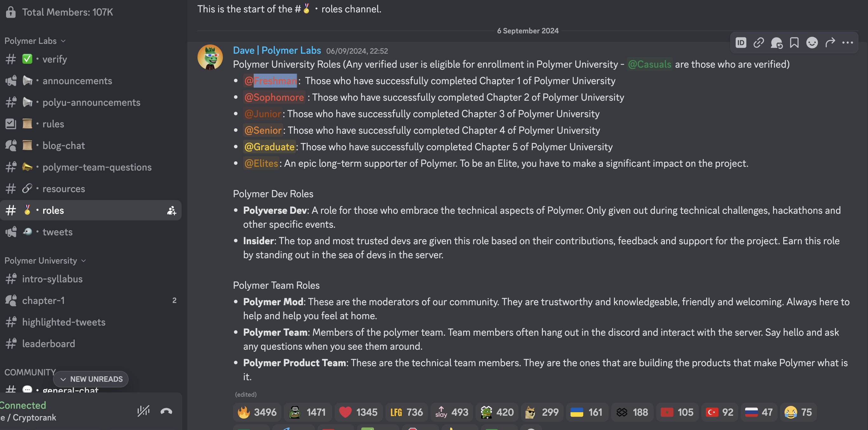The image size is (868, 430).
Task: Click the invite people icon beside roles
Action: pos(171,211)
